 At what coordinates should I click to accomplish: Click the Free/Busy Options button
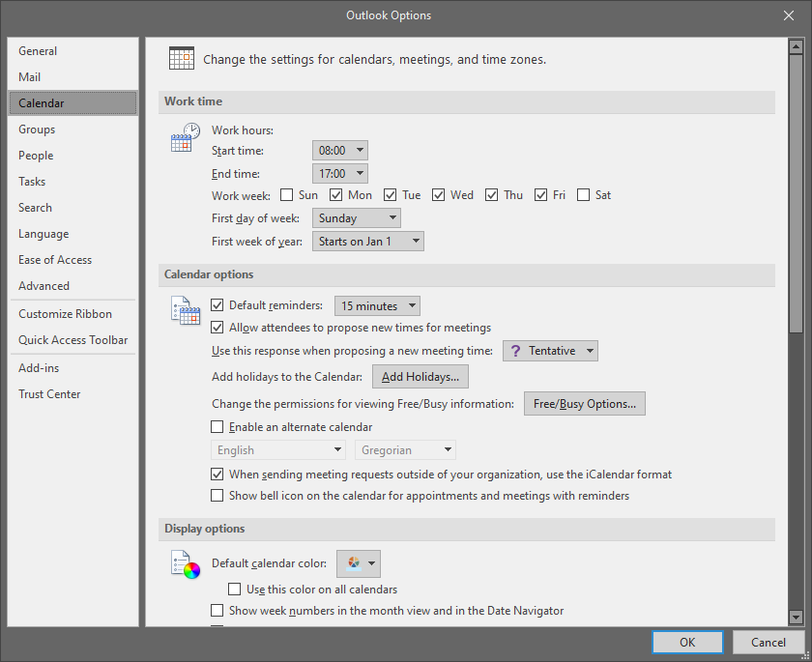pos(585,404)
